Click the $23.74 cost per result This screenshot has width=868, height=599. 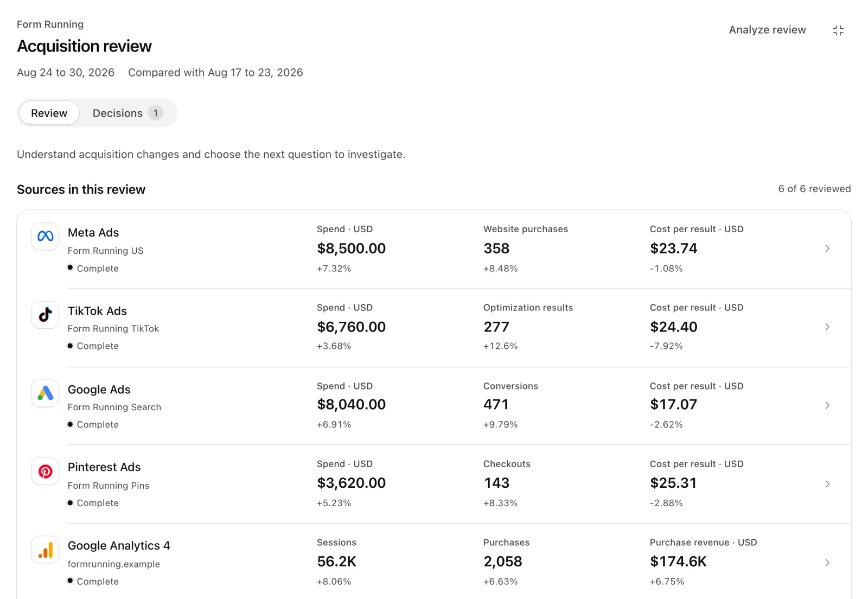[674, 248]
